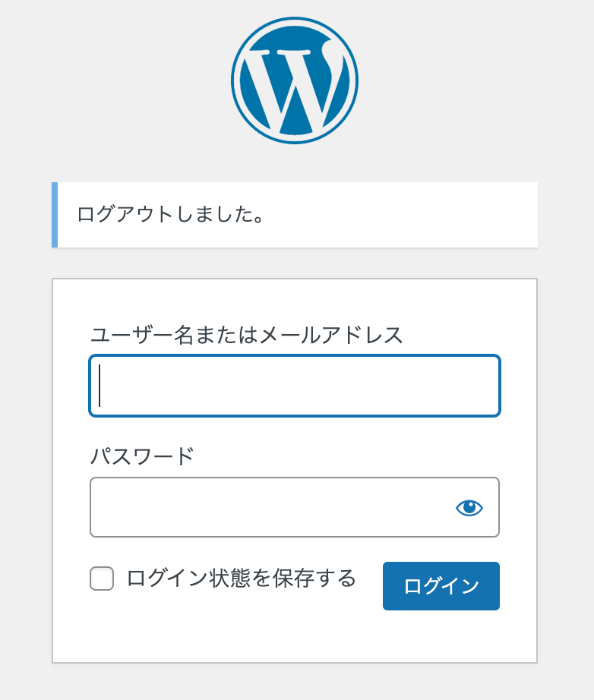
Task: Click the white W letter in the logo
Action: (295, 84)
